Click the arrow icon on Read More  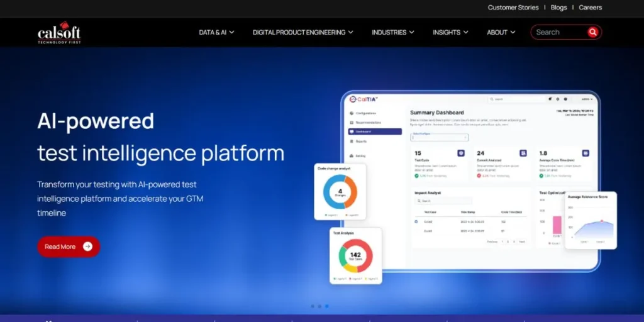pos(87,247)
